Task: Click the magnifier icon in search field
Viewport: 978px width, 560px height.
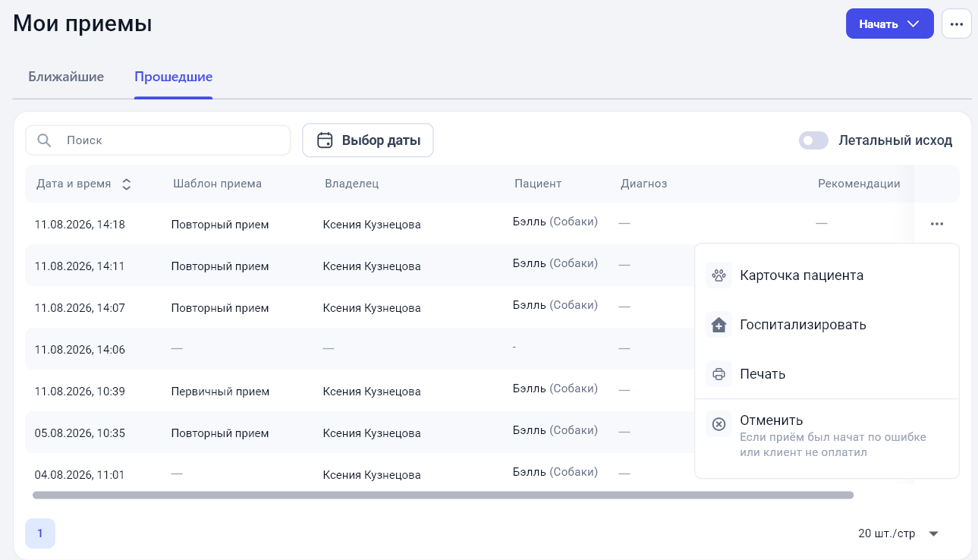Action: pyautogui.click(x=45, y=140)
